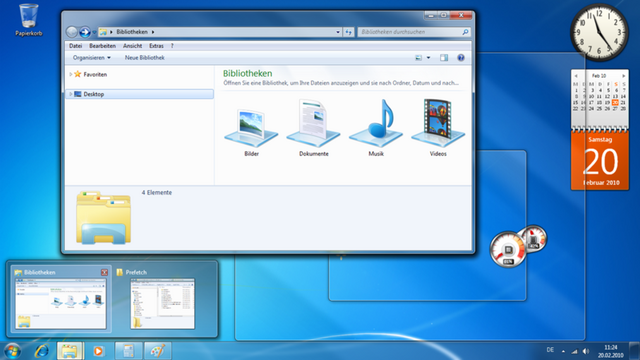Screen dimensions: 640x360
Task: Open the Windows Start menu
Action: [12, 351]
